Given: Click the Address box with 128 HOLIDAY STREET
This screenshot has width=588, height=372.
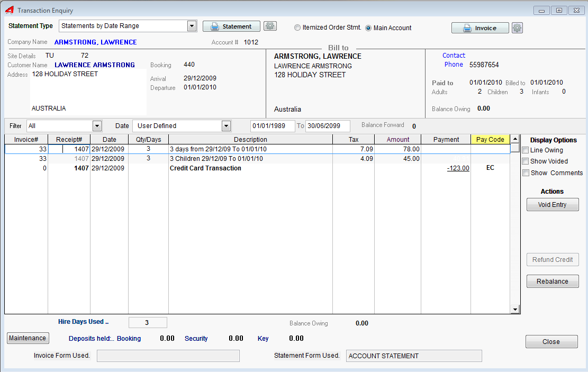Looking at the screenshot, I should [88, 92].
